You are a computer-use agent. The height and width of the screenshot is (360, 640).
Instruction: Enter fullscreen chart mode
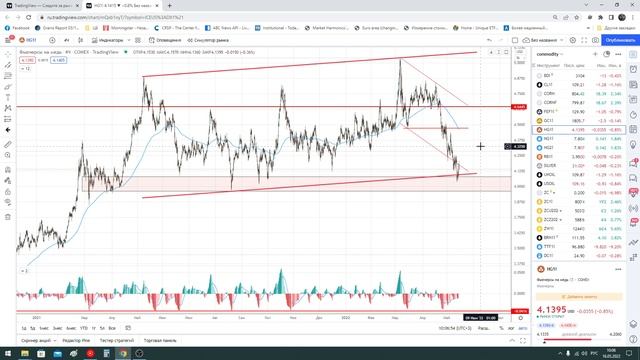(x=584, y=40)
